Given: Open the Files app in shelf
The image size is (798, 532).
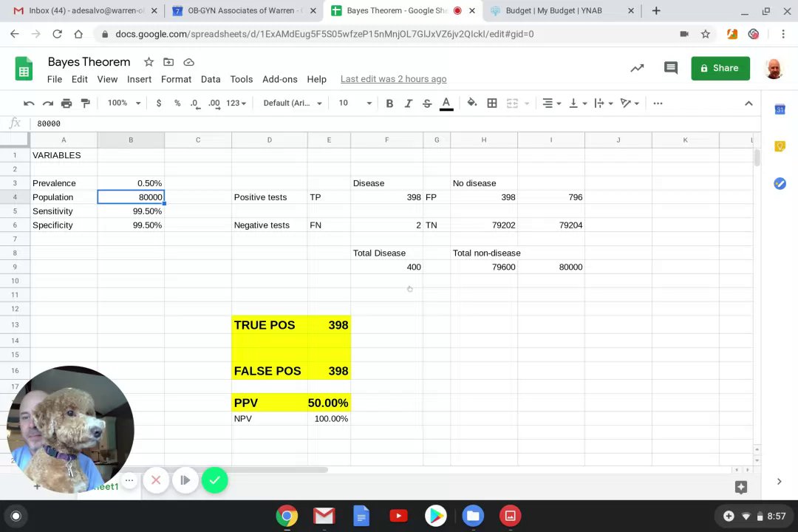Looking at the screenshot, I should pyautogui.click(x=473, y=516).
